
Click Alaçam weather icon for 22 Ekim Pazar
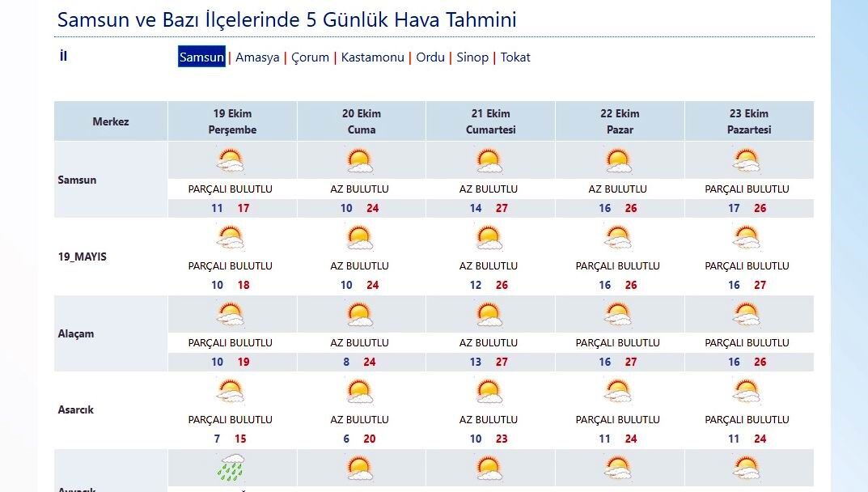618,314
